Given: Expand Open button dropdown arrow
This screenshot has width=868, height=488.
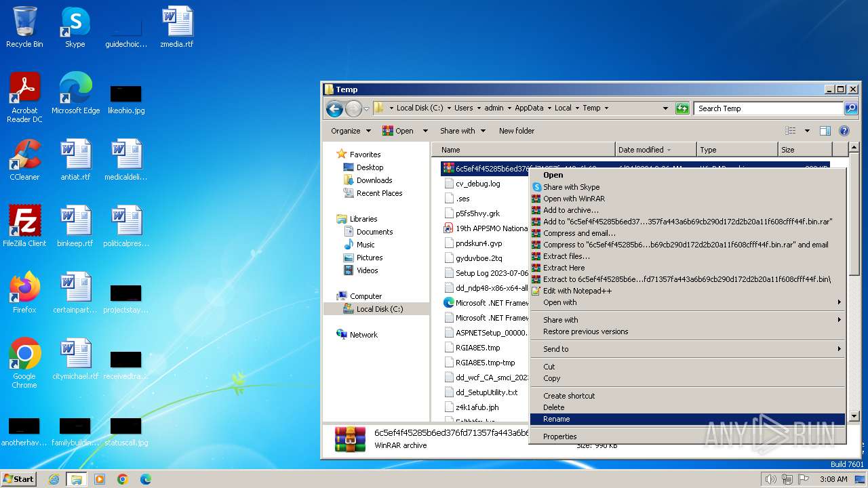Looking at the screenshot, I should point(425,131).
